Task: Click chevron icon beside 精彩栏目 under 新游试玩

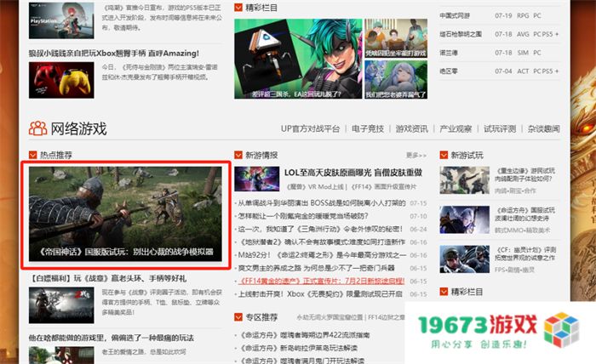Action: [x=444, y=292]
